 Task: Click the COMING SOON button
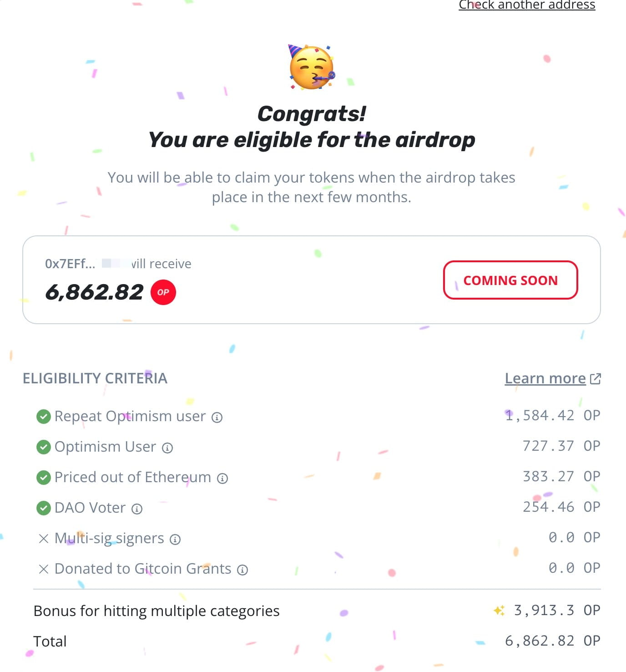click(510, 280)
